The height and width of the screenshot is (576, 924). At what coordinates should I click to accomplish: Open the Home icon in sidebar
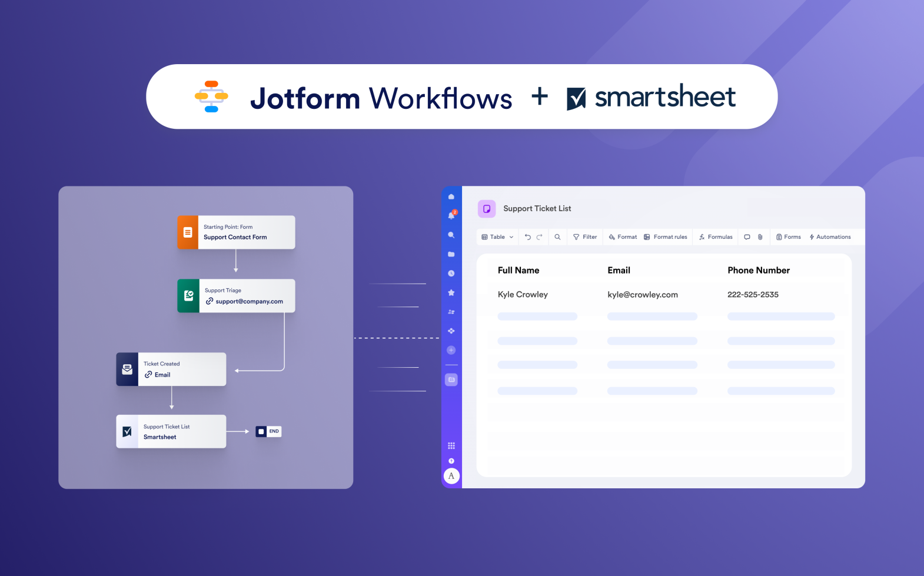[x=451, y=197]
